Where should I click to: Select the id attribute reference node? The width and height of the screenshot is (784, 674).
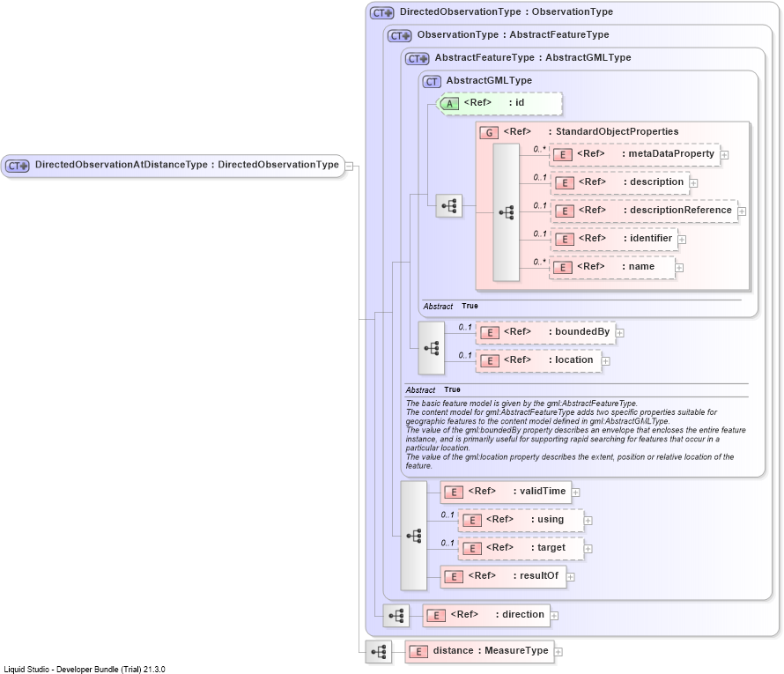click(x=500, y=103)
